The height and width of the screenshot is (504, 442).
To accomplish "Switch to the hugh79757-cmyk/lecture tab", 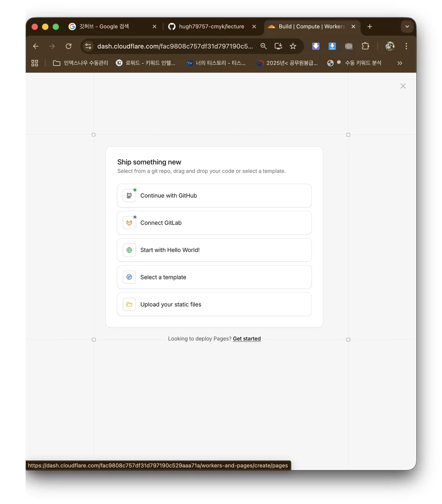I will pyautogui.click(x=212, y=26).
